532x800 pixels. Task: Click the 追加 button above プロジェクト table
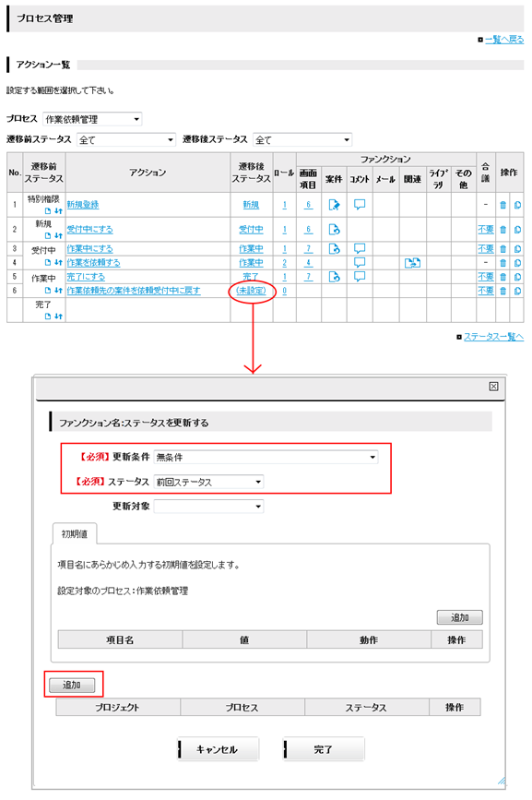tap(72, 685)
